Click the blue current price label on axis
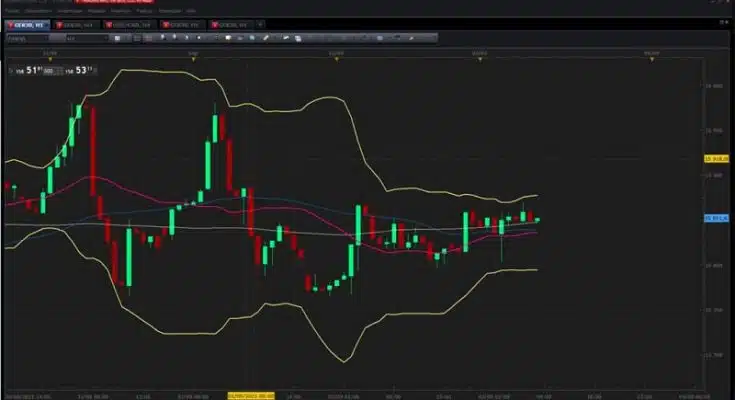The width and height of the screenshot is (735, 400). 716,218
